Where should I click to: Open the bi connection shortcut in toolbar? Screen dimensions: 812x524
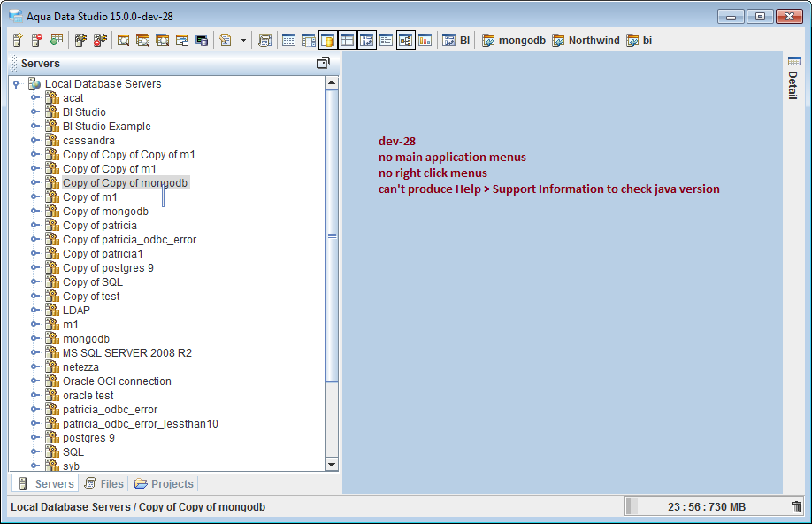(639, 40)
